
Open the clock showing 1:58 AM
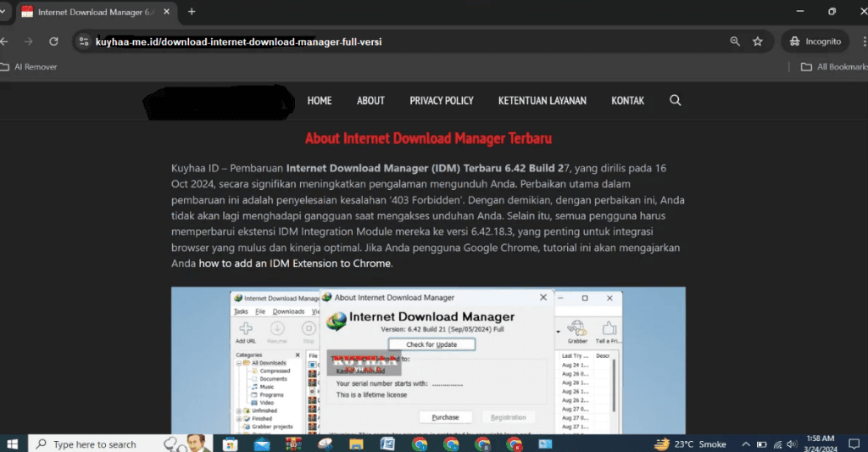821,444
